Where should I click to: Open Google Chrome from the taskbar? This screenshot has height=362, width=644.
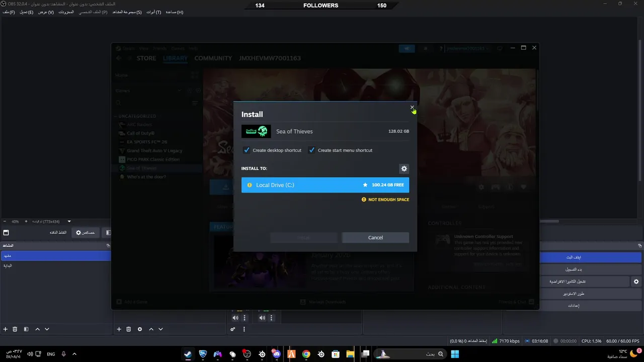click(x=306, y=354)
